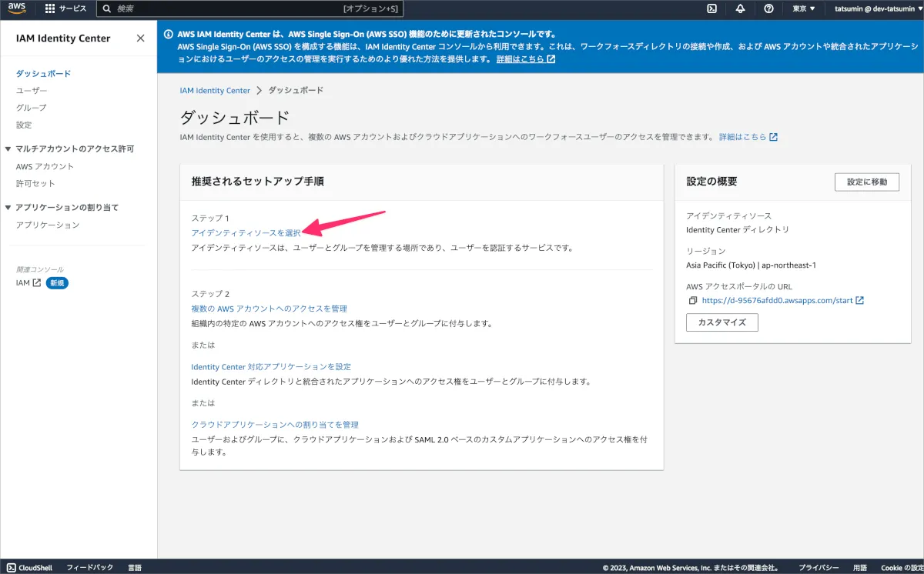Viewport: 924px width, 574px height.
Task: Copy the AWS access portal URL
Action: [x=692, y=300]
